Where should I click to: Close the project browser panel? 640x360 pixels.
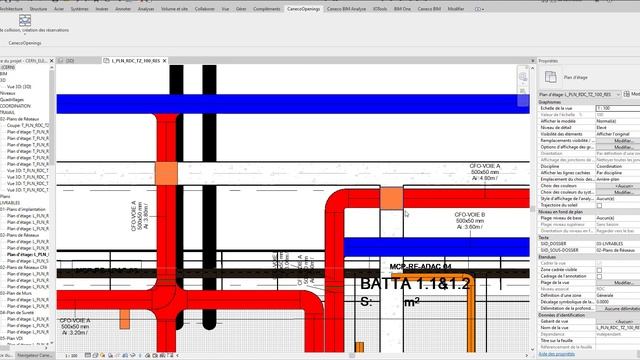click(x=51, y=60)
